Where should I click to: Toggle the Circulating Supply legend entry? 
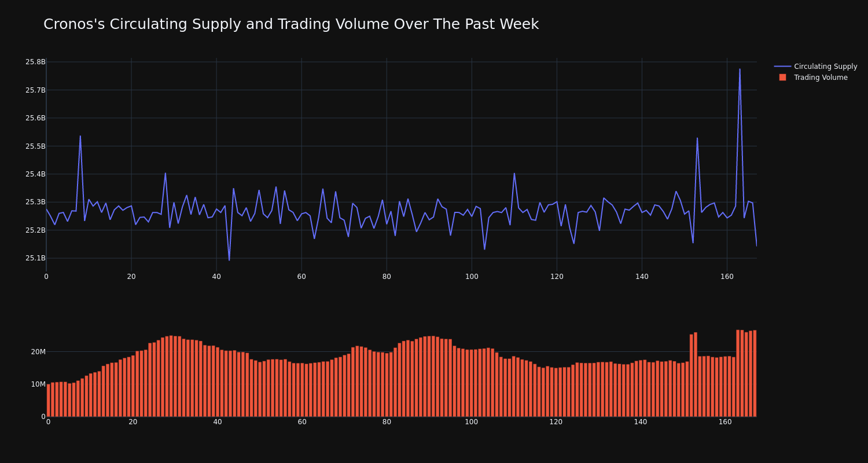click(815, 67)
